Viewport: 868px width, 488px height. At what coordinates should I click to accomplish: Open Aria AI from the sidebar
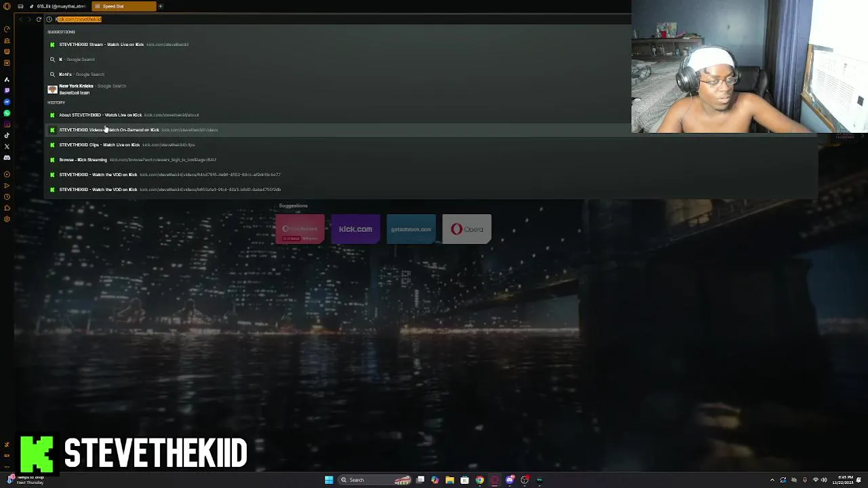click(7, 79)
